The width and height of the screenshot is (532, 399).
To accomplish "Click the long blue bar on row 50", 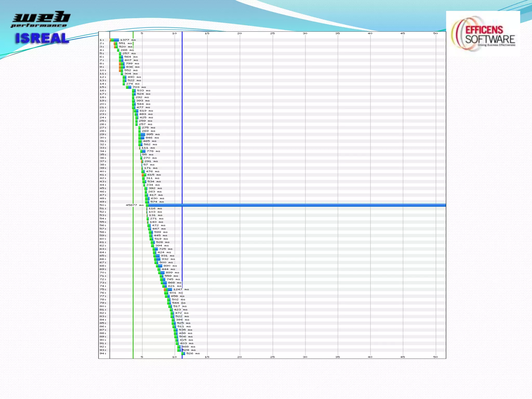I will pos(296,205).
